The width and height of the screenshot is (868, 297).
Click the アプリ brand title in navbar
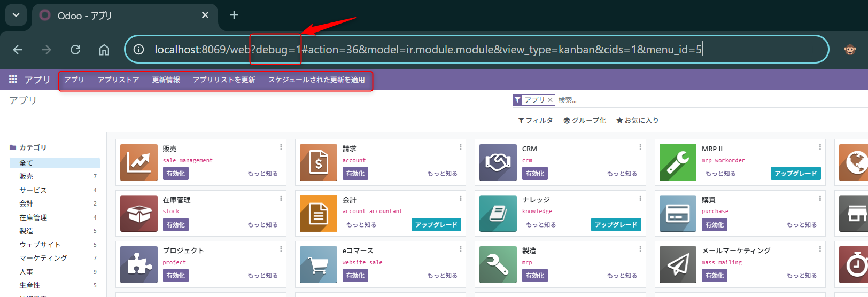pyautogui.click(x=37, y=80)
